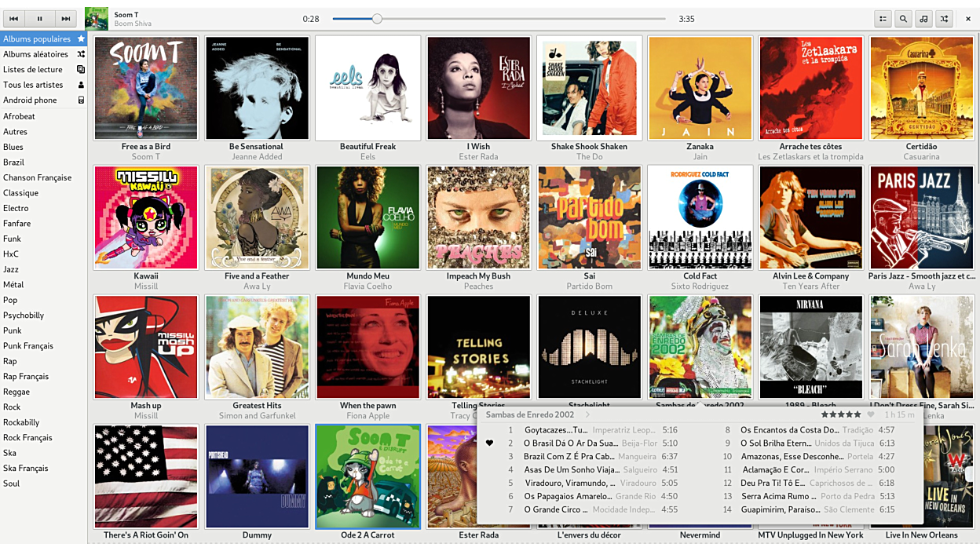The width and height of the screenshot is (980, 551).
Task: Toggle the album heart beside the star rating
Action: (x=870, y=414)
